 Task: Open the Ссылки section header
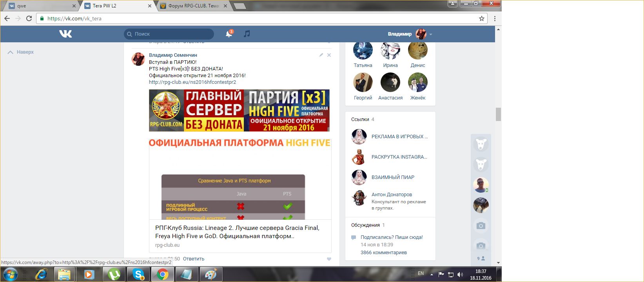[x=363, y=119]
